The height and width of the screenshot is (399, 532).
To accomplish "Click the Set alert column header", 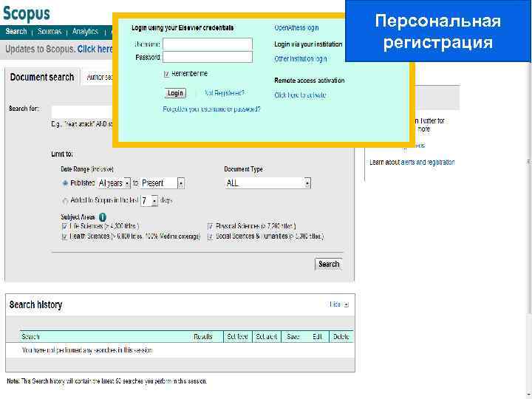I will coord(267,337).
